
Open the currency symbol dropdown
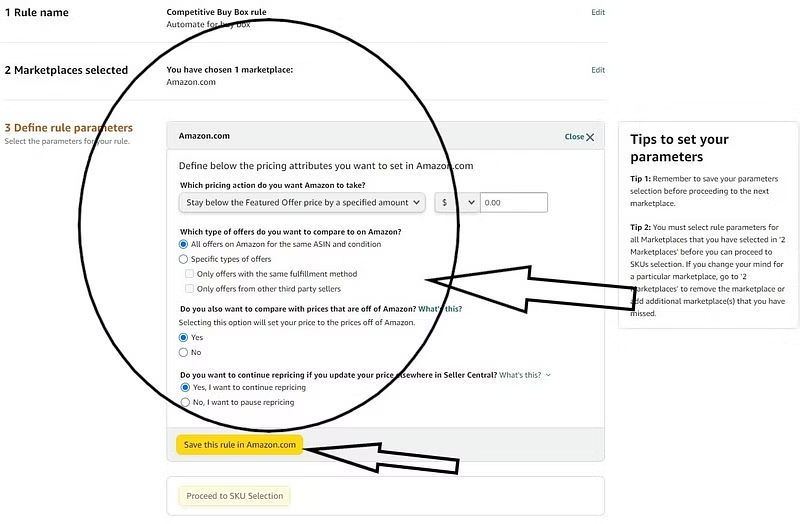pyautogui.click(x=457, y=203)
